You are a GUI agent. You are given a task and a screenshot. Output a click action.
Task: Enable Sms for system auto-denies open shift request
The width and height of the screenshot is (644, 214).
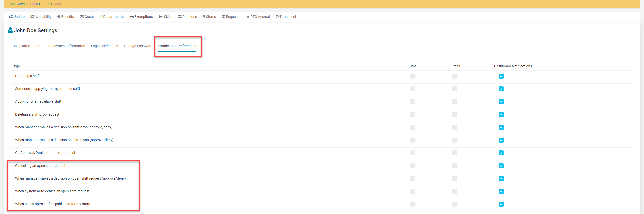coord(413,191)
